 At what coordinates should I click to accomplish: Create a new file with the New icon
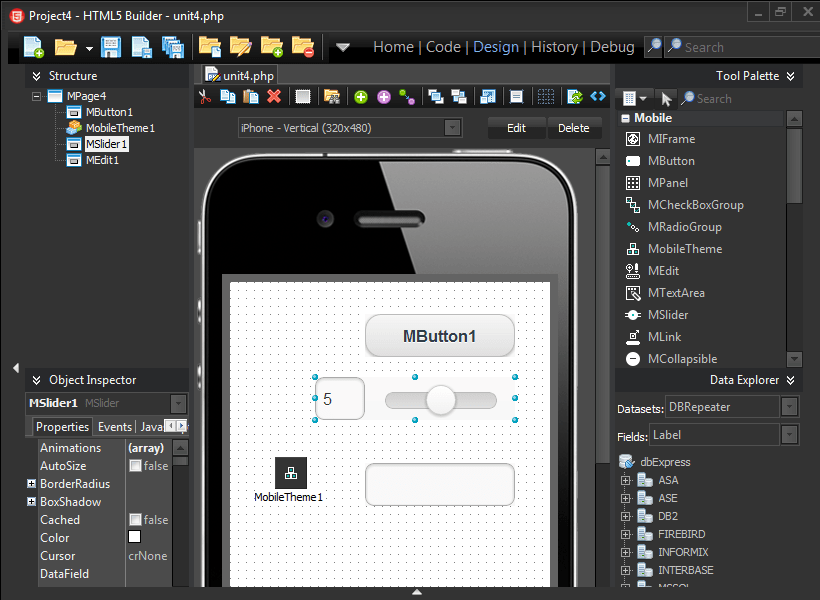point(33,47)
